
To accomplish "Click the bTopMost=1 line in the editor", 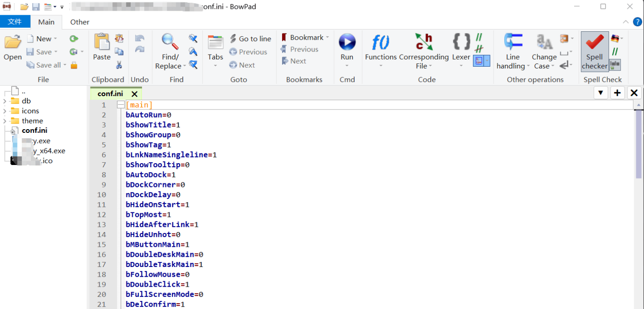I will point(148,215).
